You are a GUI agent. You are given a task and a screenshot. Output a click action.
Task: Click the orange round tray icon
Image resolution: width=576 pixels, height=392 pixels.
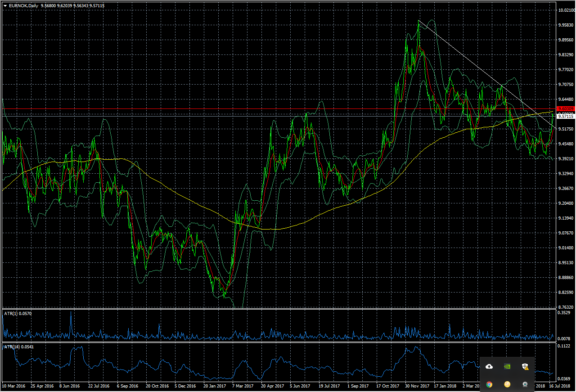click(507, 384)
